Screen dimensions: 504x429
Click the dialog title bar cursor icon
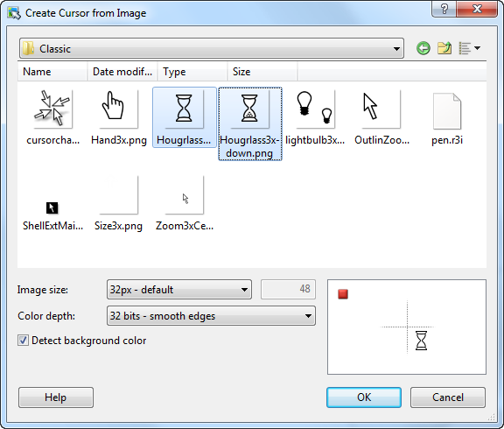coord(14,13)
